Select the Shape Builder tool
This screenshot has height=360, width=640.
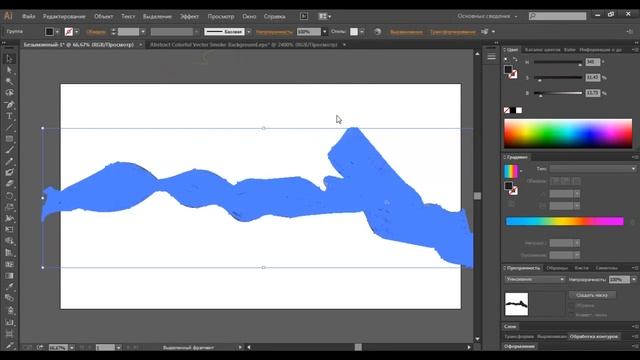tap(9, 242)
